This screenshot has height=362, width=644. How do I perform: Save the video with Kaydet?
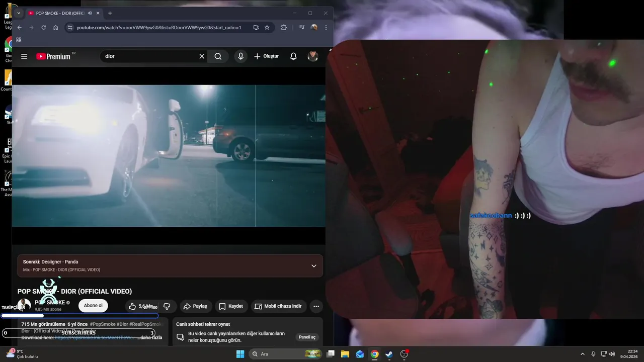point(231,306)
